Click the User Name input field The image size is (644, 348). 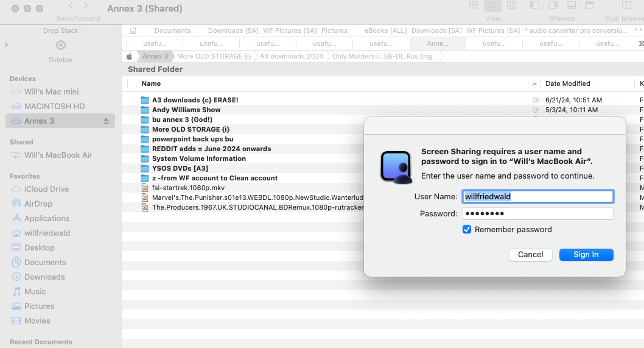537,197
